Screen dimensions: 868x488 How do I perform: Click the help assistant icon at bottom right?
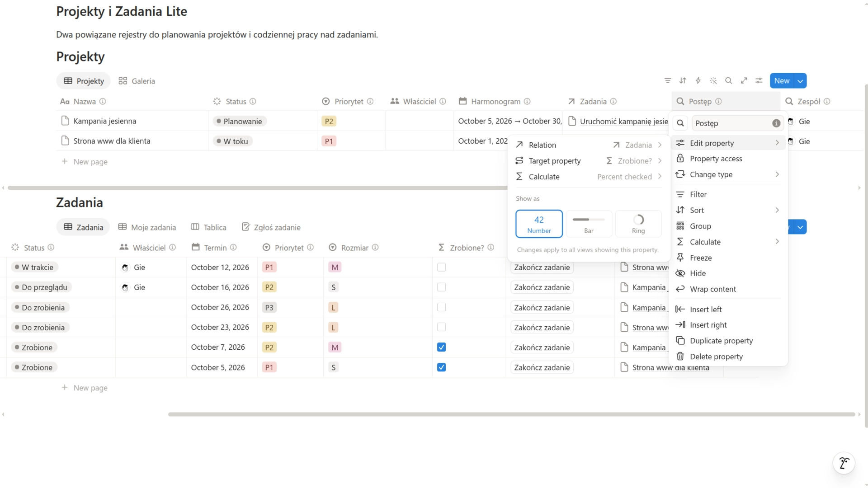point(844,463)
